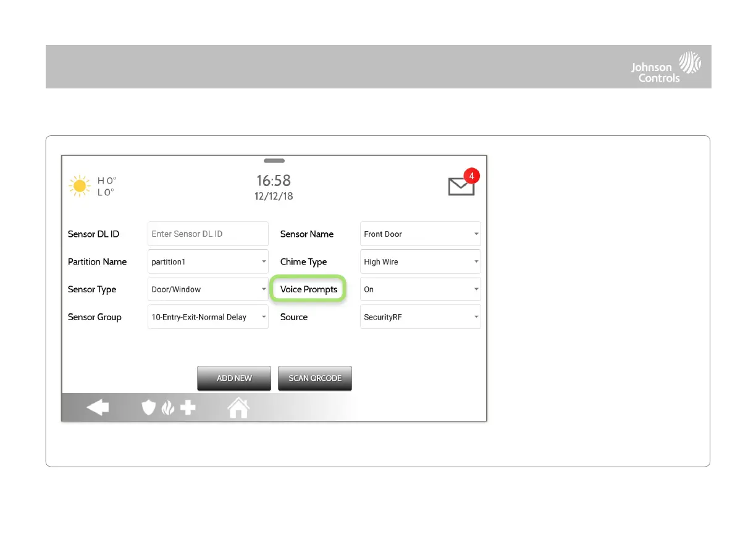Open the Sensor Name dropdown

point(420,234)
